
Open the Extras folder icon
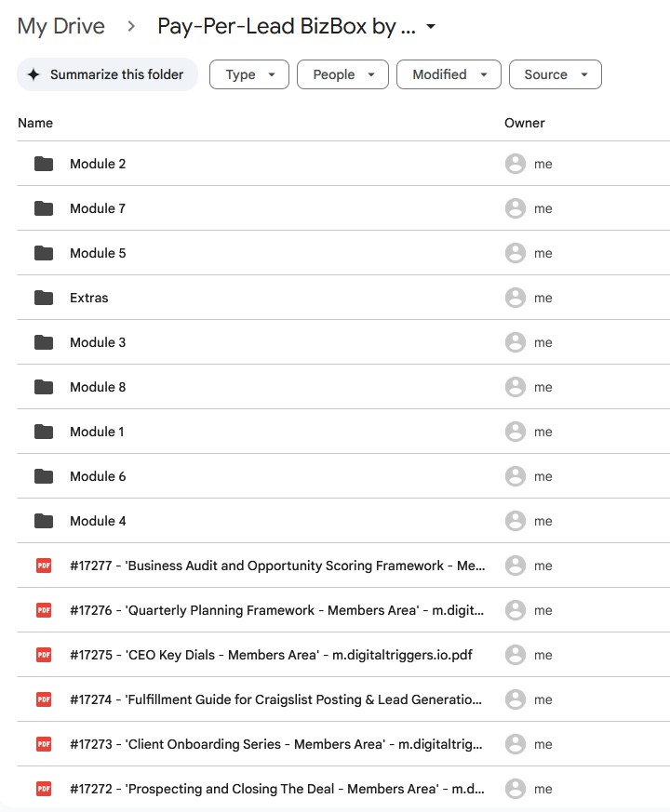tap(43, 298)
